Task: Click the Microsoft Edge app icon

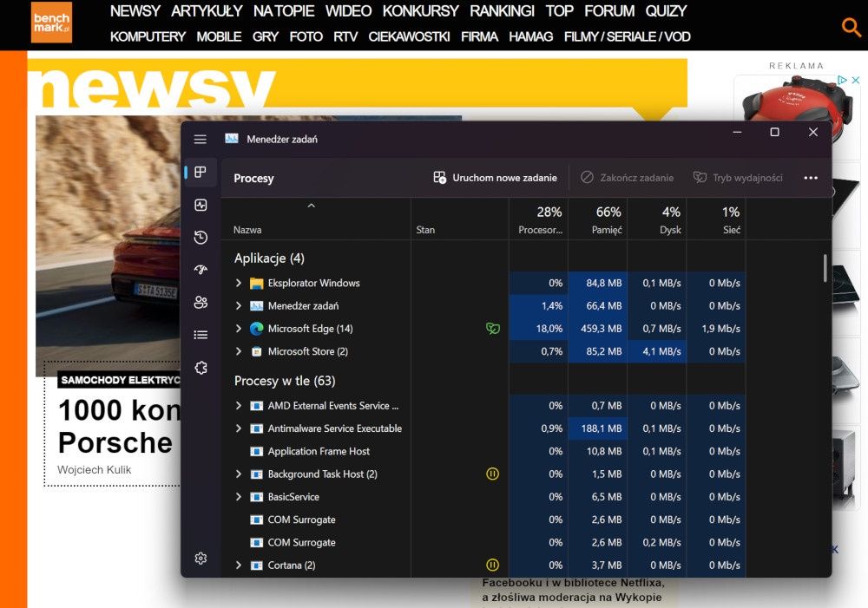Action: 256,329
